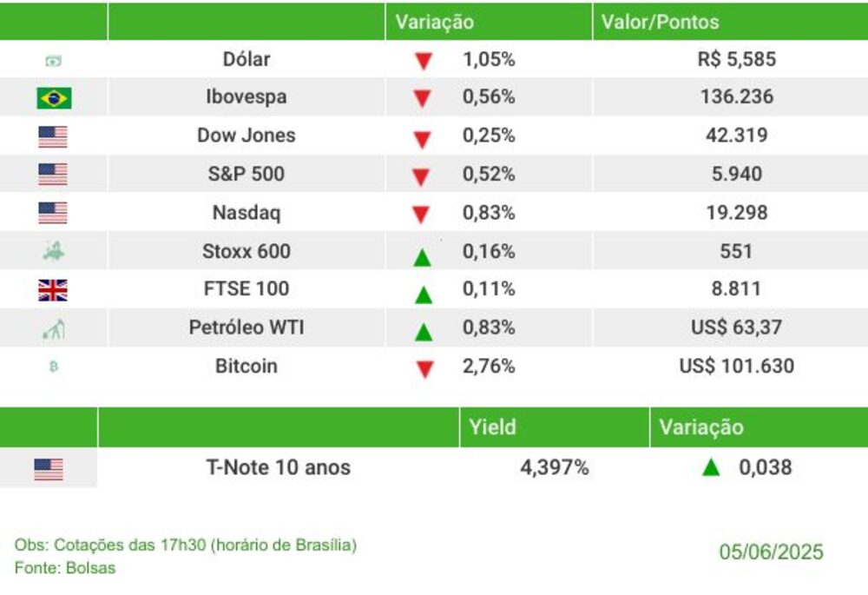Select the Nasdaq row label
The height and width of the screenshot is (595, 868).
247,213
